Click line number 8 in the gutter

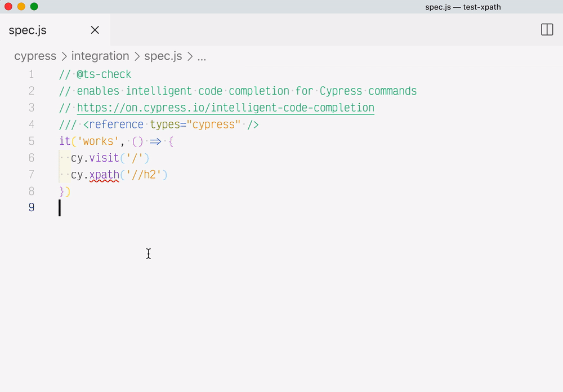pyautogui.click(x=32, y=191)
